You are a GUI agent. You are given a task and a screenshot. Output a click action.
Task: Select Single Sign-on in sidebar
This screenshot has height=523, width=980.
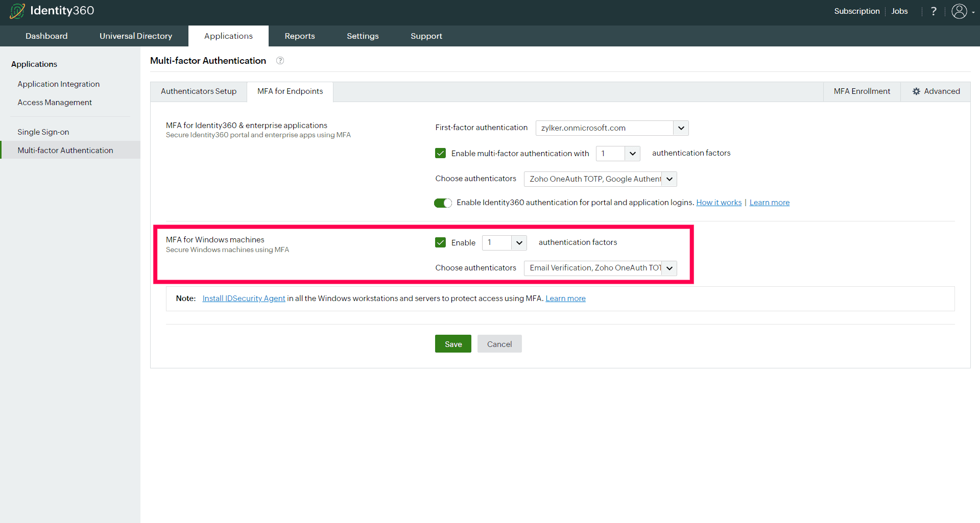tap(43, 132)
